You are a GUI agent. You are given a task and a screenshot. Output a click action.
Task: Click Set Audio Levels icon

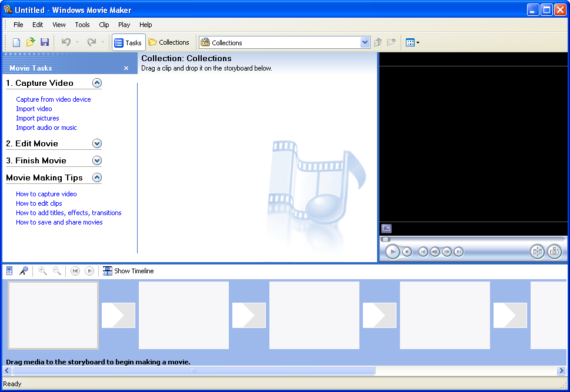tap(9, 271)
